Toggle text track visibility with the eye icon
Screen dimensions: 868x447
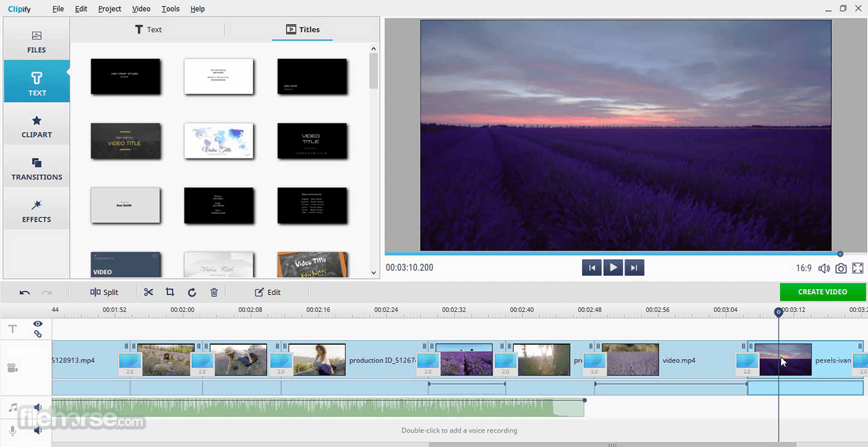pos(38,324)
